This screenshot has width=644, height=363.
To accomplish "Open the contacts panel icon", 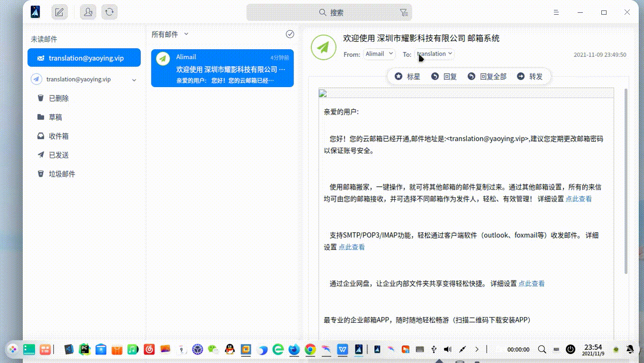I will [88, 12].
